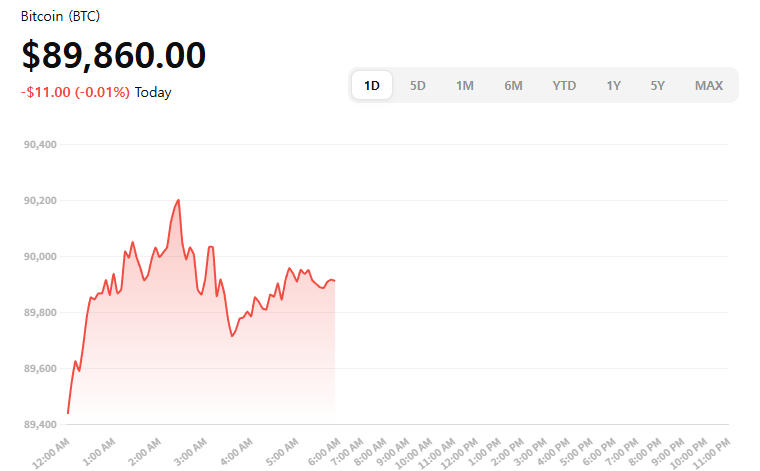
Task: Click the Today label beside the change
Action: 153,92
